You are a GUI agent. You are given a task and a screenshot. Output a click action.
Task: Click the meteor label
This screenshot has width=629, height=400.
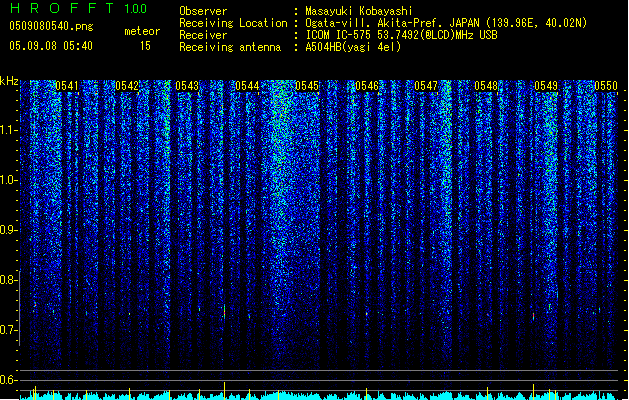pyautogui.click(x=142, y=31)
